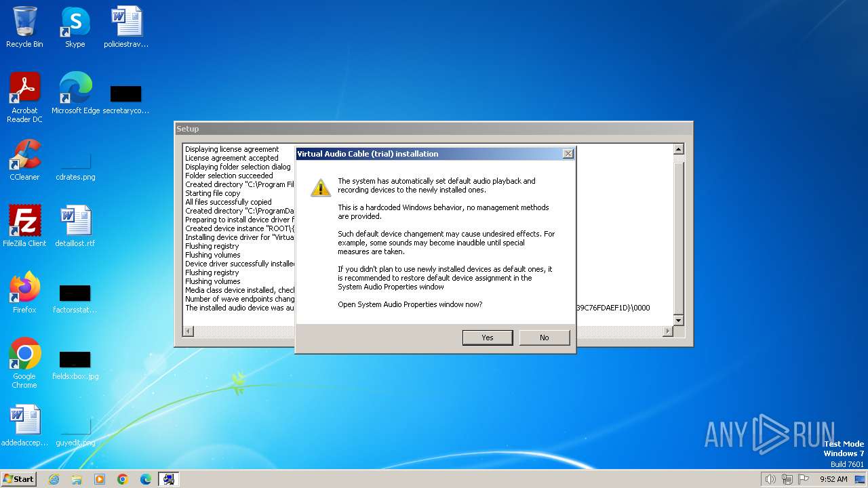This screenshot has width=868, height=488.
Task: Launch Internet Explorer from the taskbar
Action: click(x=54, y=479)
